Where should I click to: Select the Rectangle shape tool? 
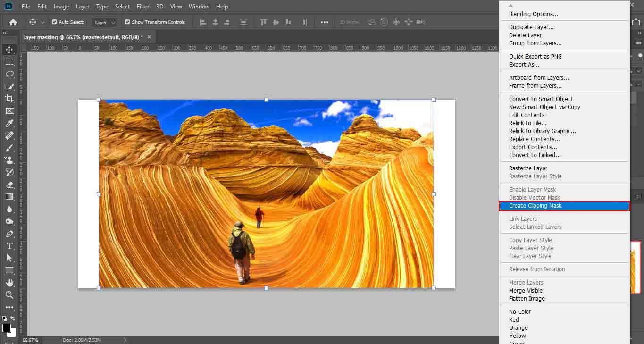[x=9, y=270]
